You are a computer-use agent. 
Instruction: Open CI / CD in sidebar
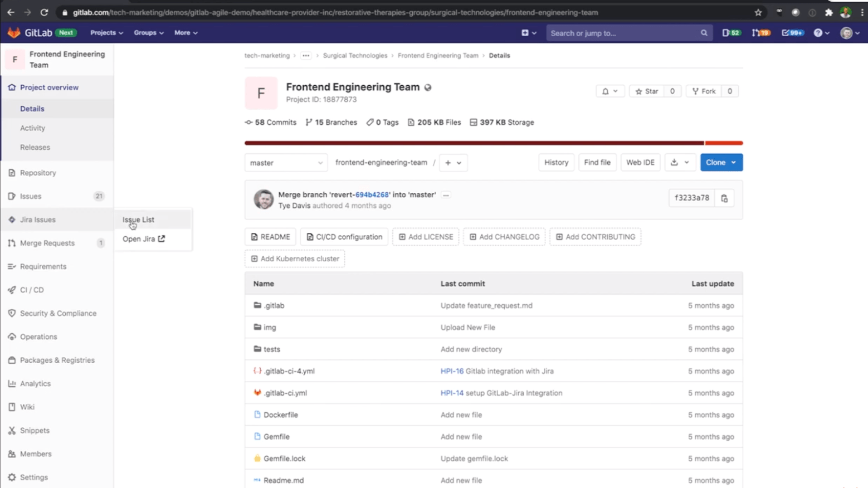[x=57, y=290]
